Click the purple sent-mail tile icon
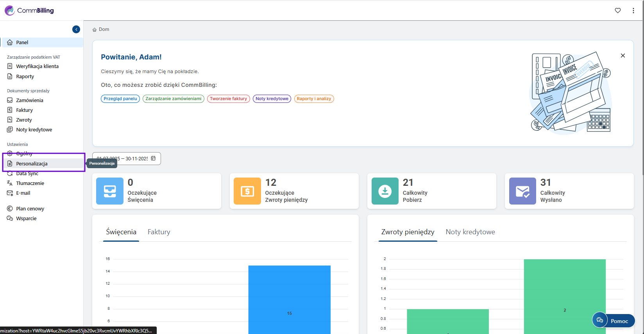The height and width of the screenshot is (334, 644). 522,191
